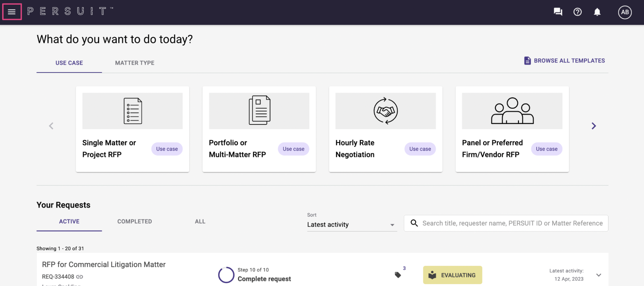Open the Latest activity sort dropdown
644x286 pixels.
click(351, 224)
